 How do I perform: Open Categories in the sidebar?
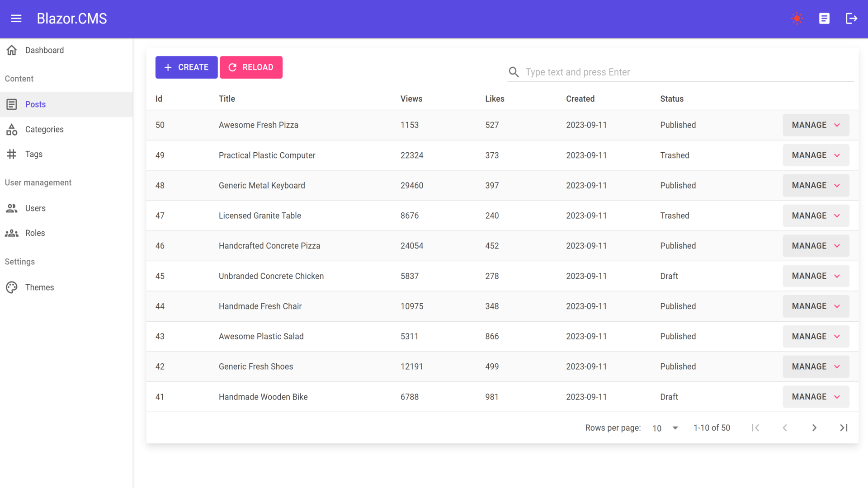point(44,130)
